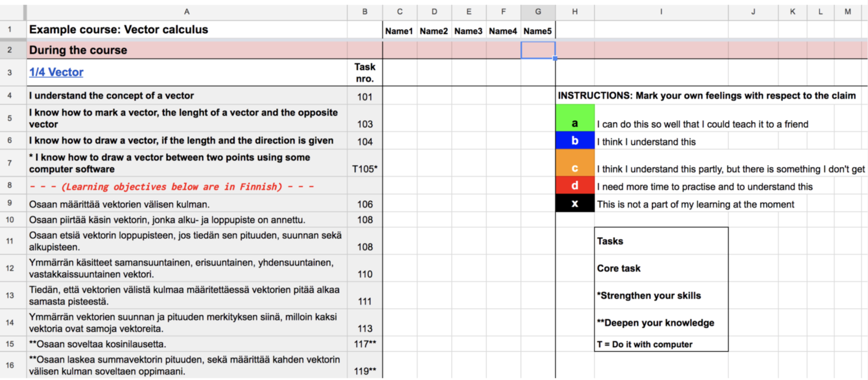
Task: Click the Name5 header cell
Action: [x=537, y=31]
